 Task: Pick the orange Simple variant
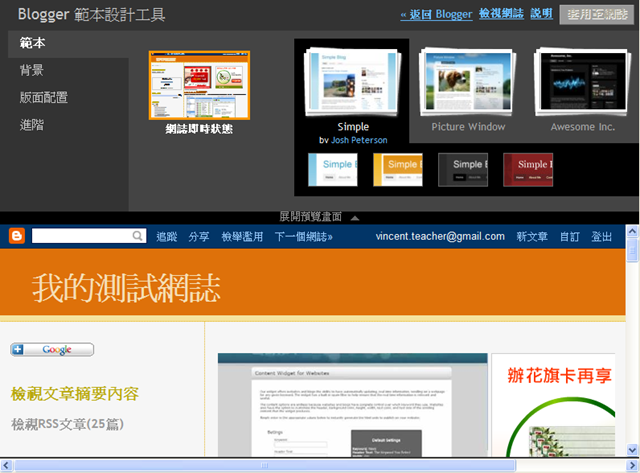398,170
